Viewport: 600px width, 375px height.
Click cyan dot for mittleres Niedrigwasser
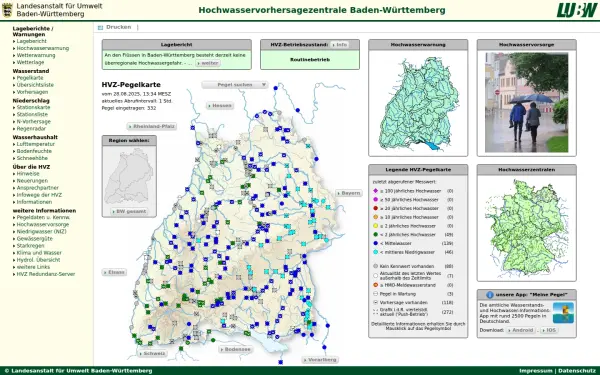375,252
